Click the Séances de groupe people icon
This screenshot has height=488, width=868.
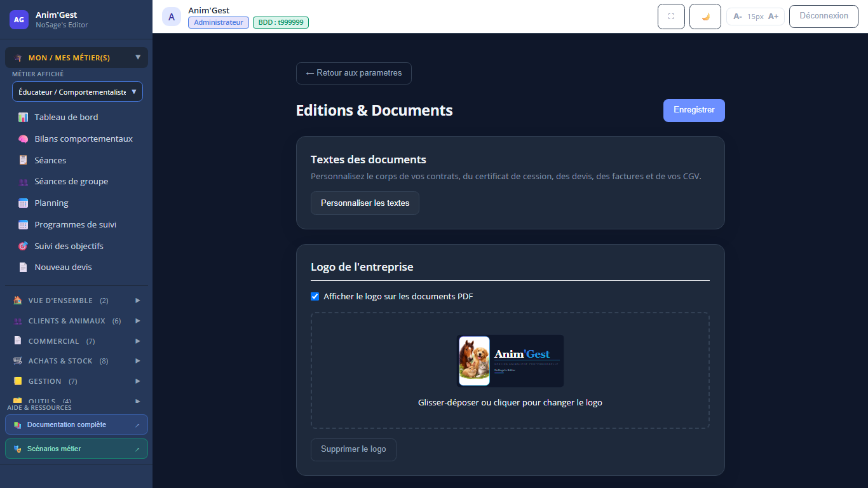(23, 182)
